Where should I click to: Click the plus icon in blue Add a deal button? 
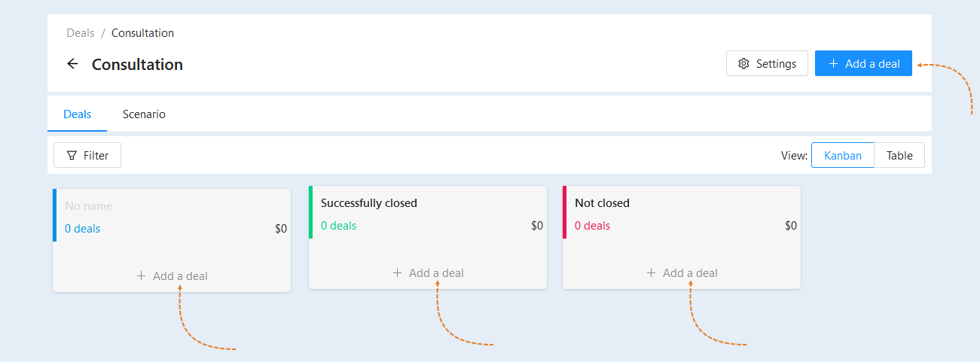pyautogui.click(x=833, y=64)
